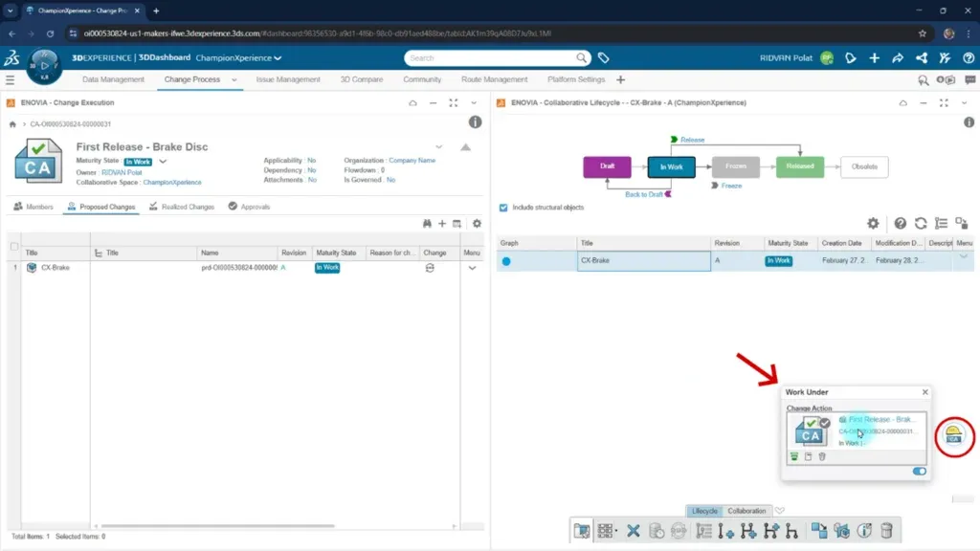Viewport: 980px width, 551px height.
Task: Open the hamburger menu at far left
Action: [10, 80]
